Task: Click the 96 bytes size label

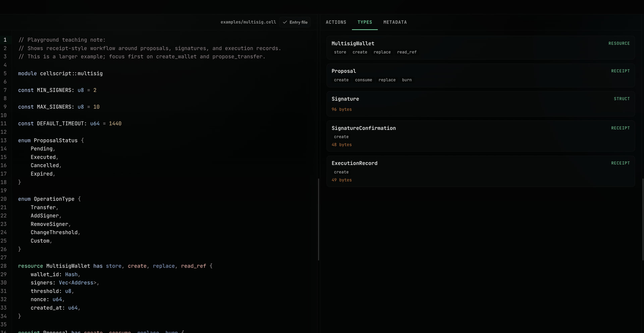Action: click(341, 109)
